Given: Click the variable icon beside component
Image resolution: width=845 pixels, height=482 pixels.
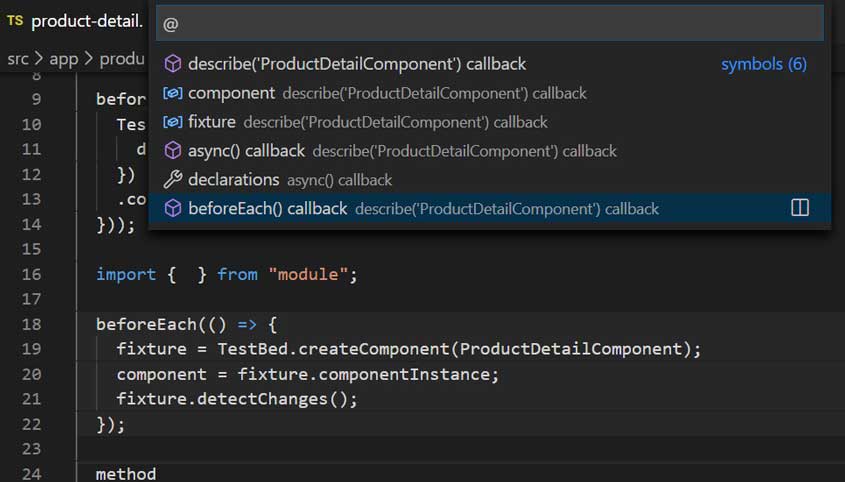Looking at the screenshot, I should point(173,93).
